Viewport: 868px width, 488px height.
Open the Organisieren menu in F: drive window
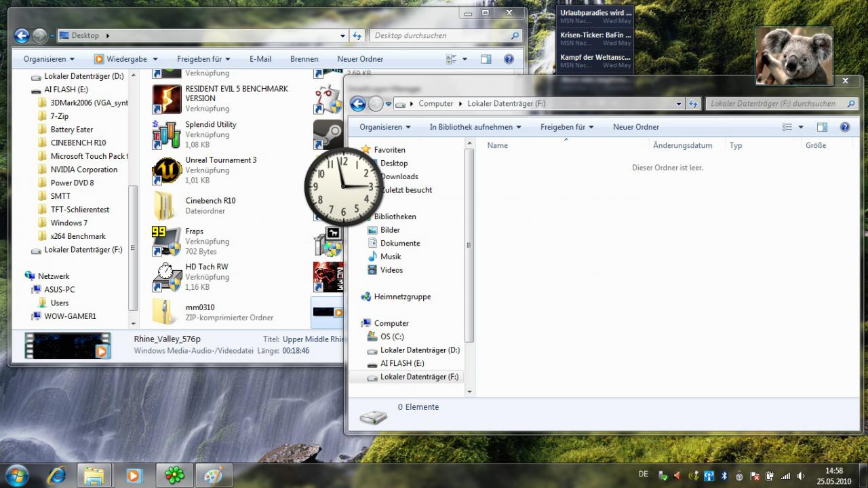(385, 127)
